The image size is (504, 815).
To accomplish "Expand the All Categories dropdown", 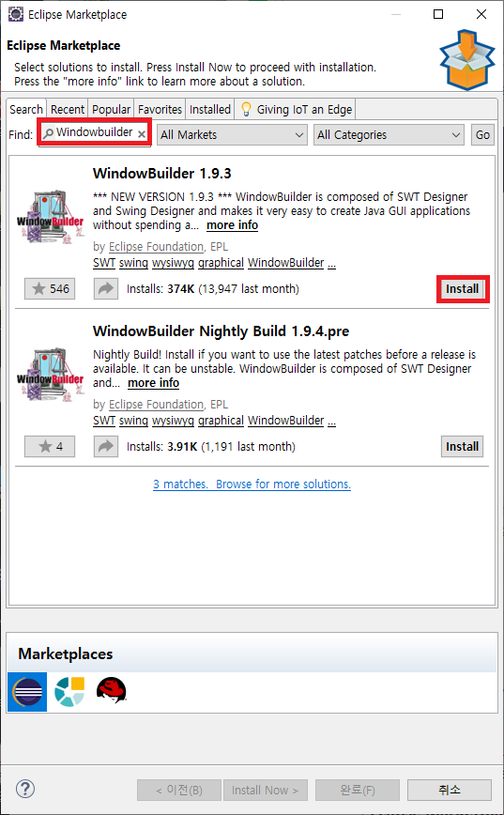I will point(389,134).
